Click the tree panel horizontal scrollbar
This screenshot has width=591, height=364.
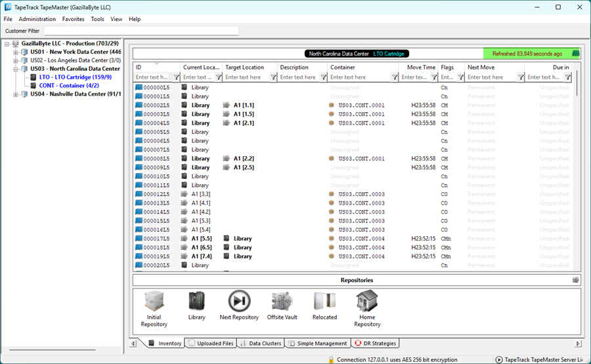pos(53,350)
